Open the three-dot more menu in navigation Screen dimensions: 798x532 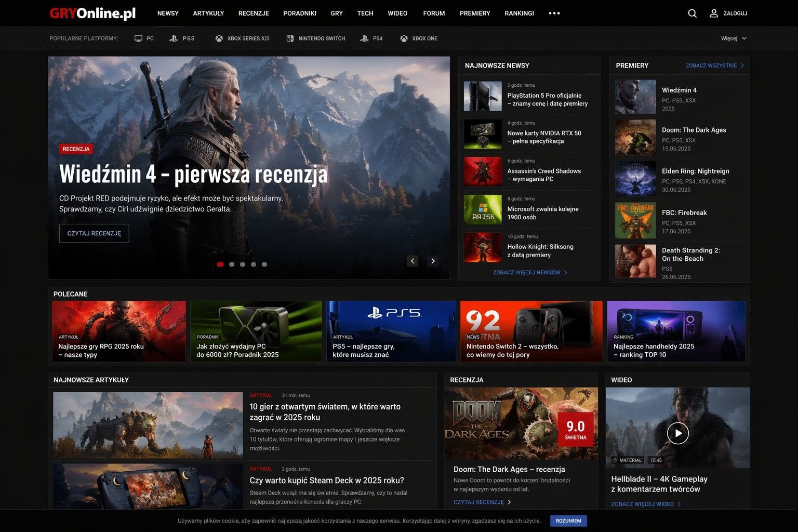[554, 14]
